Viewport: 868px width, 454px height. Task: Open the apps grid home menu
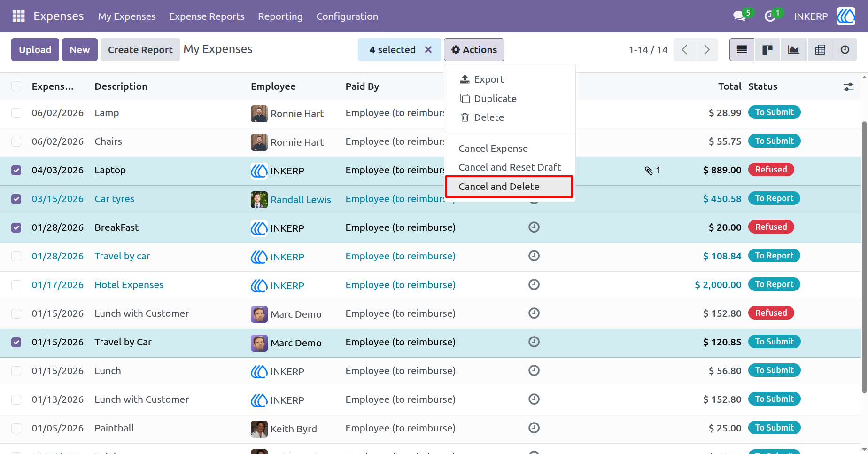[x=18, y=16]
